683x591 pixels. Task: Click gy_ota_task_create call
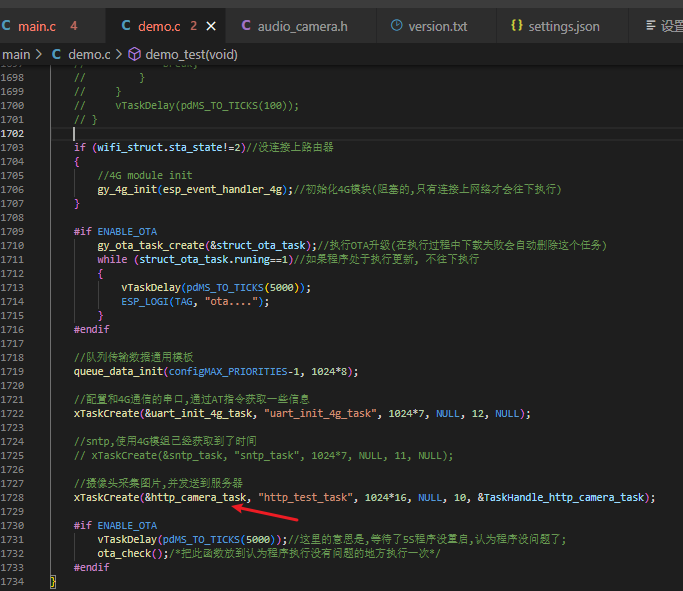[151, 245]
